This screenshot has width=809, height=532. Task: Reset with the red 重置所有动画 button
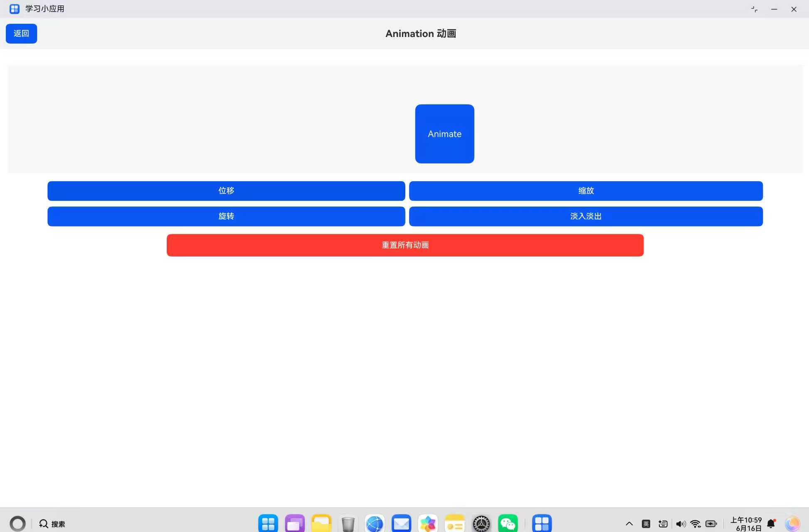pos(405,245)
